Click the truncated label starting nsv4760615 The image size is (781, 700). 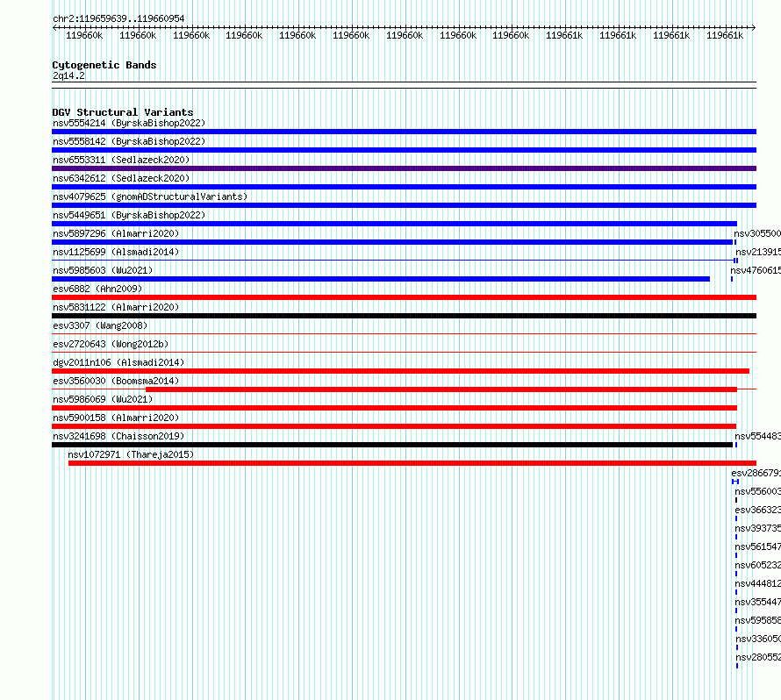click(756, 270)
